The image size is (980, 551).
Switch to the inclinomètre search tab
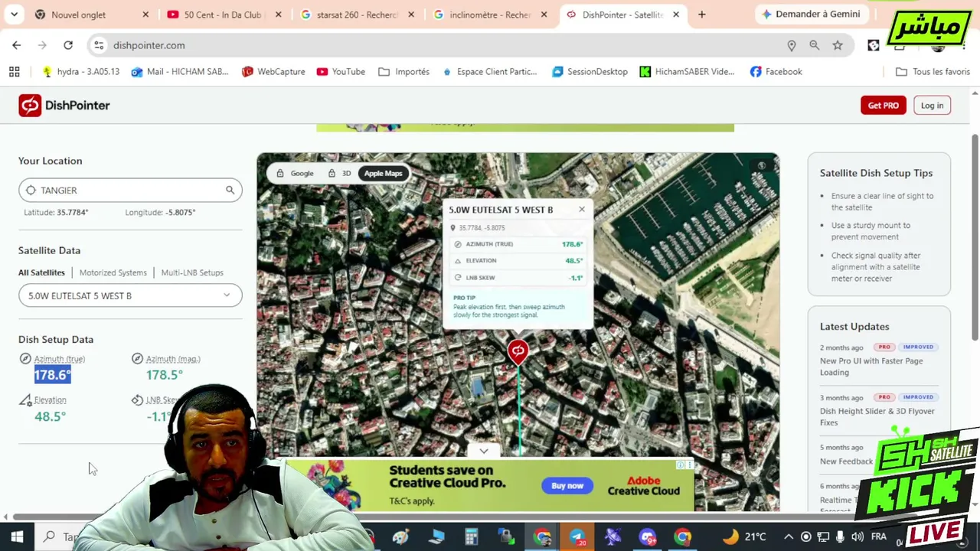(490, 15)
